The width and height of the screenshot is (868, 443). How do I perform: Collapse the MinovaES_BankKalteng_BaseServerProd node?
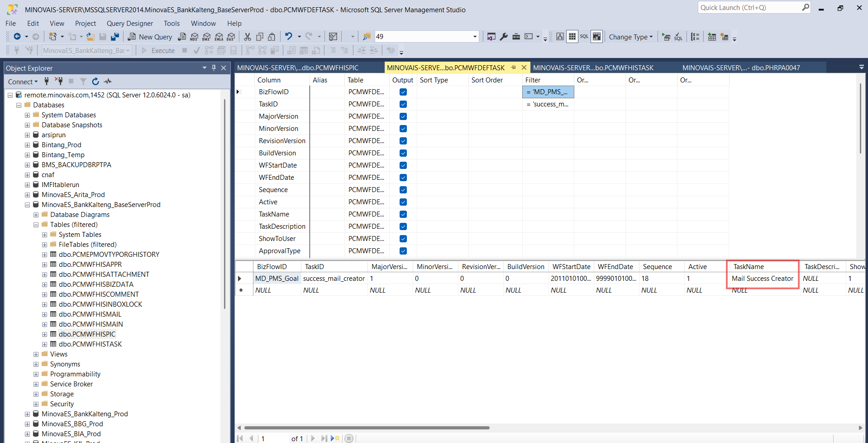(27, 205)
